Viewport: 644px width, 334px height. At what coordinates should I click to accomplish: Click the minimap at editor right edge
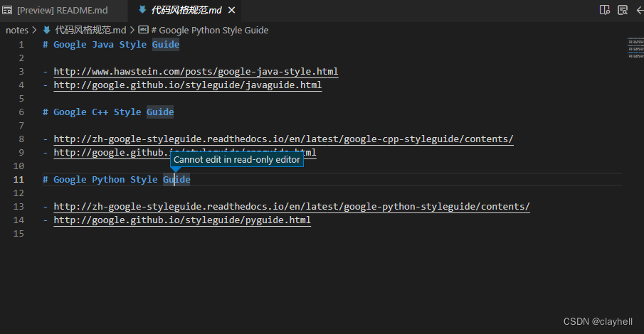tap(635, 48)
